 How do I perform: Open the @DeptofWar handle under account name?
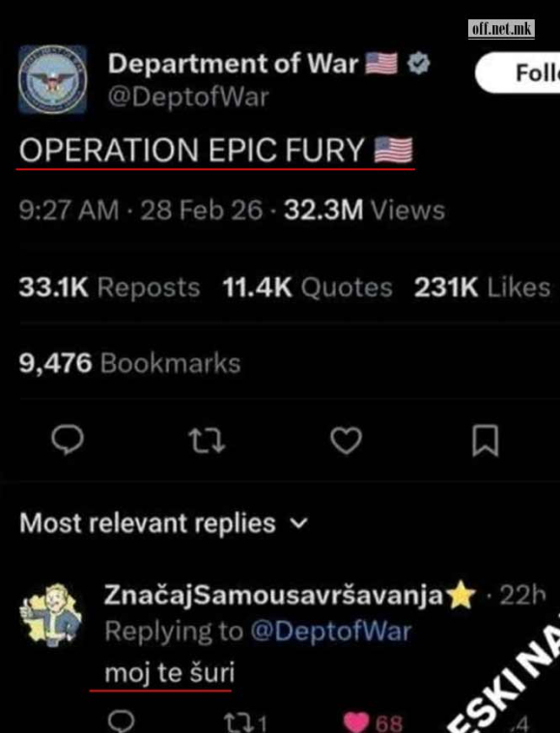click(188, 97)
